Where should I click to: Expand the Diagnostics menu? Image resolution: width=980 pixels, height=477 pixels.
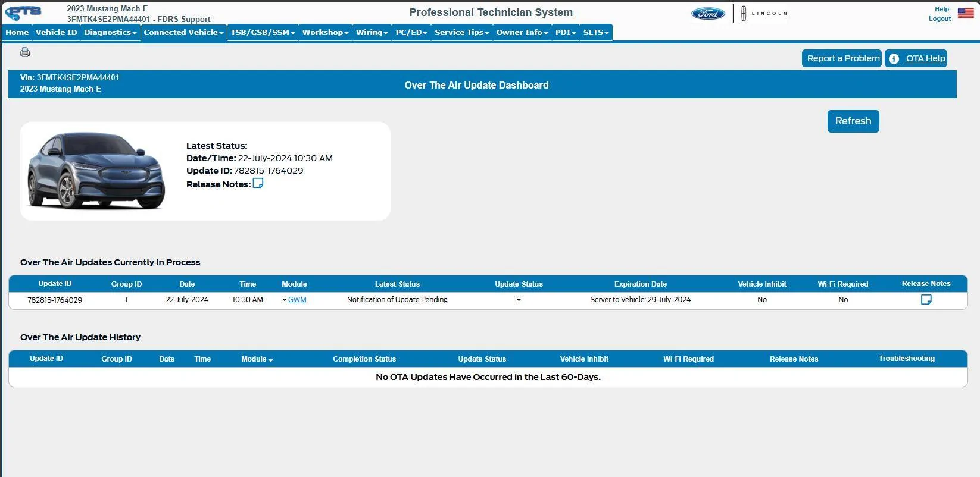[x=111, y=32]
